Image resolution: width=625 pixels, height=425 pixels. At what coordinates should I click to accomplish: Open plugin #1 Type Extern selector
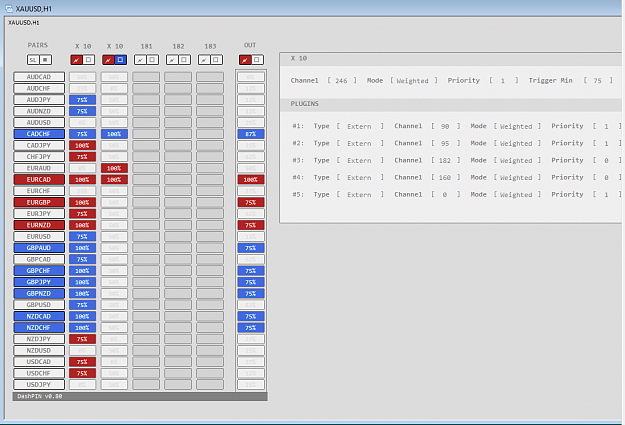359,126
